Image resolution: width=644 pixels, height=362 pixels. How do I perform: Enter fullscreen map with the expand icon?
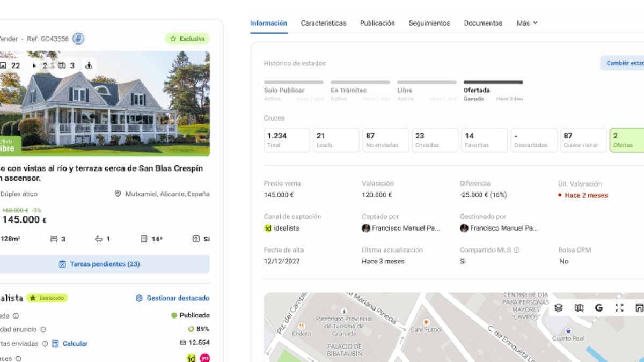point(619,307)
